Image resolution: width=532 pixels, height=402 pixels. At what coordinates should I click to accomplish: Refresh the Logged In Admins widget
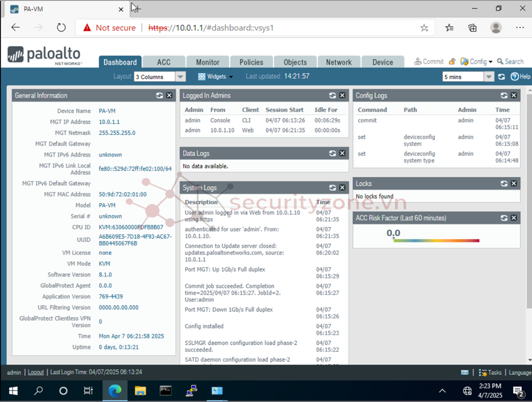(332, 95)
